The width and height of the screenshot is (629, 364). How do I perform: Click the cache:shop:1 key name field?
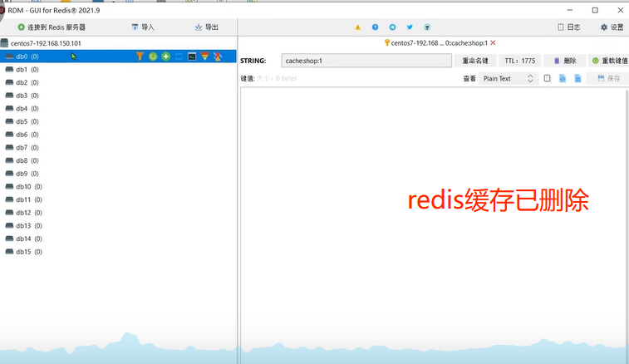[366, 61]
